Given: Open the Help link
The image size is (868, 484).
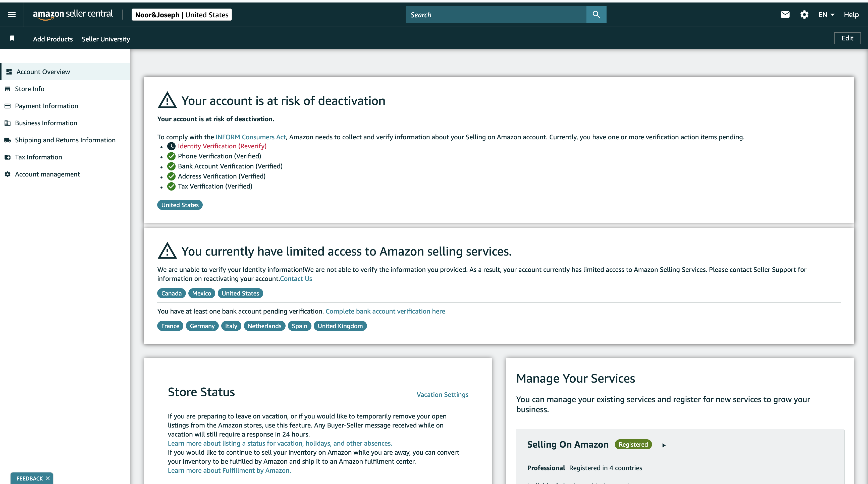Looking at the screenshot, I should (x=851, y=15).
